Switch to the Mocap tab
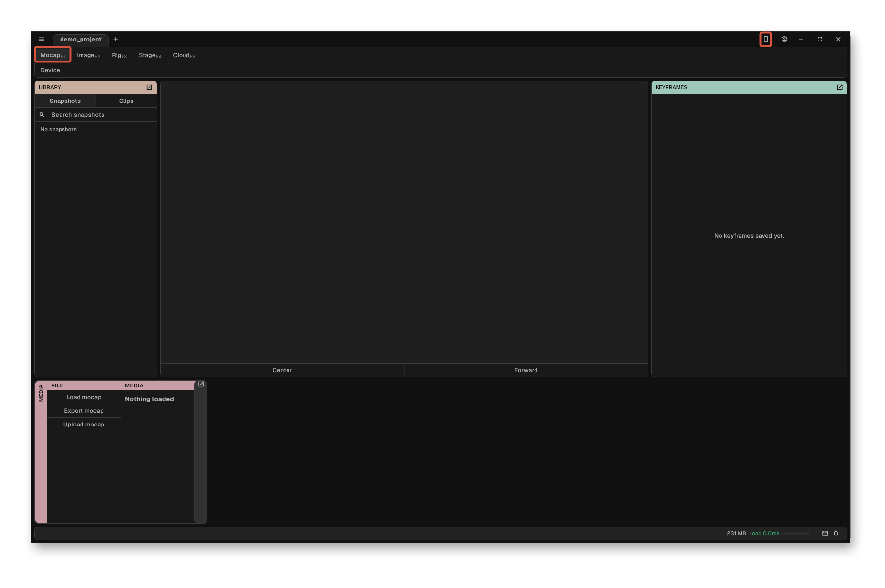The height and width of the screenshot is (588, 885). [53, 55]
